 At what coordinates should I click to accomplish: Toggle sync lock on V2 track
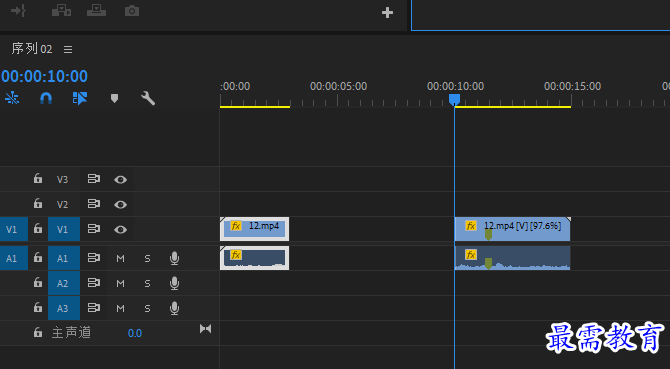[94, 204]
